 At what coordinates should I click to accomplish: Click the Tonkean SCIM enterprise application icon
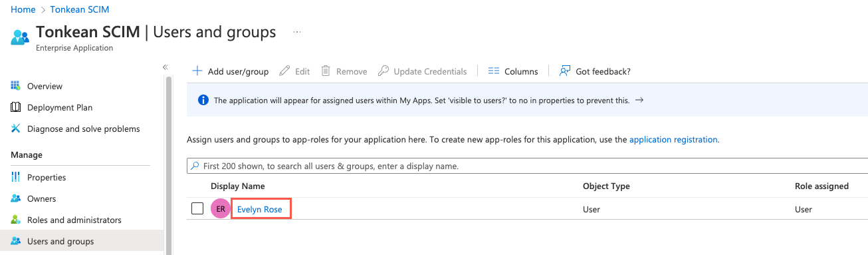(20, 37)
